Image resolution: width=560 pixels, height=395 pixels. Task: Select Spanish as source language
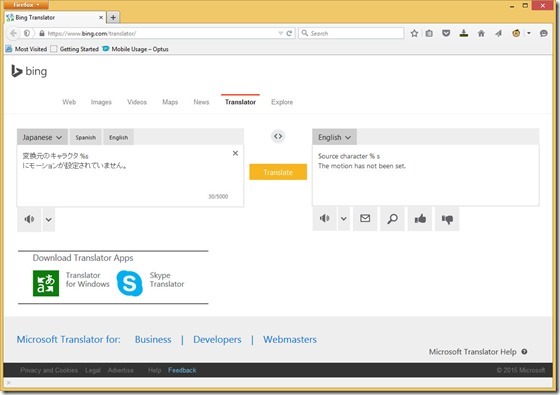click(85, 138)
